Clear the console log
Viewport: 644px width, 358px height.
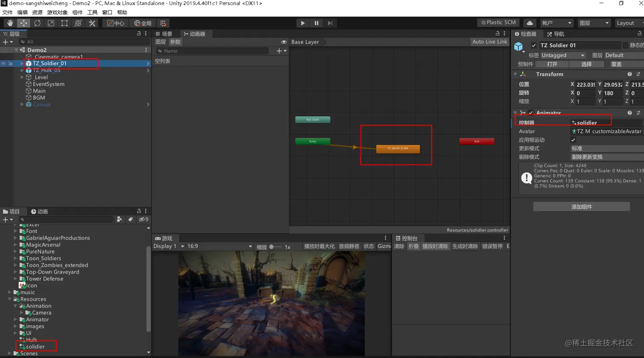[x=399, y=246]
